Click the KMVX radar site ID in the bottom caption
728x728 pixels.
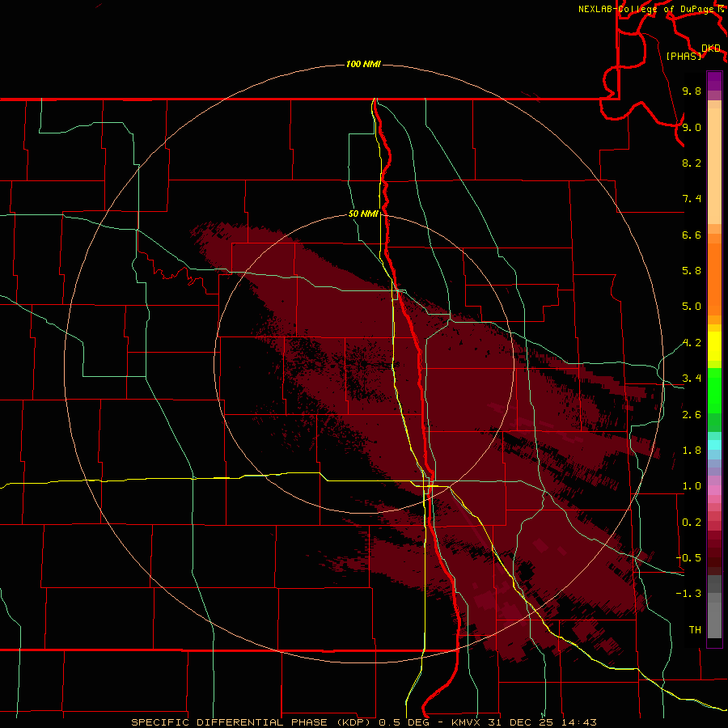click(466, 722)
